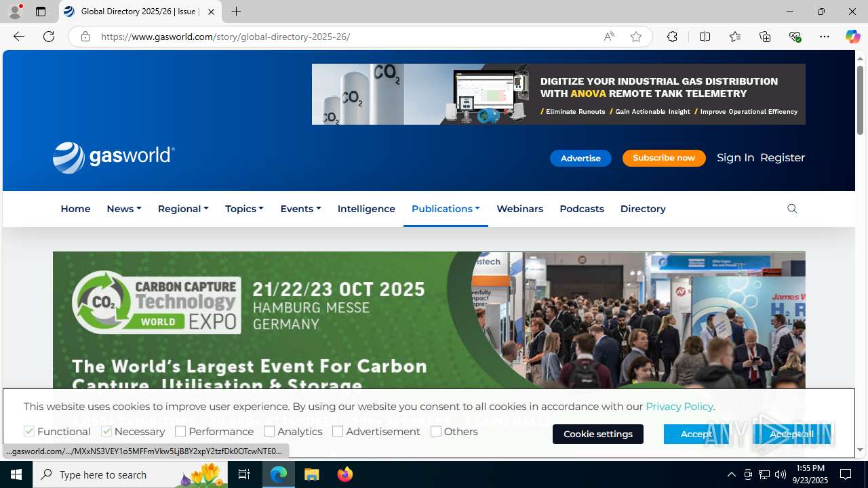Open Browser essentials icon

click(x=795, y=37)
